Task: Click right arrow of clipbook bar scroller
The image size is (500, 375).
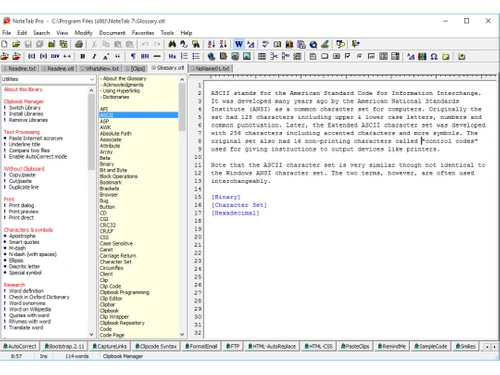Action: pyautogui.click(x=494, y=347)
